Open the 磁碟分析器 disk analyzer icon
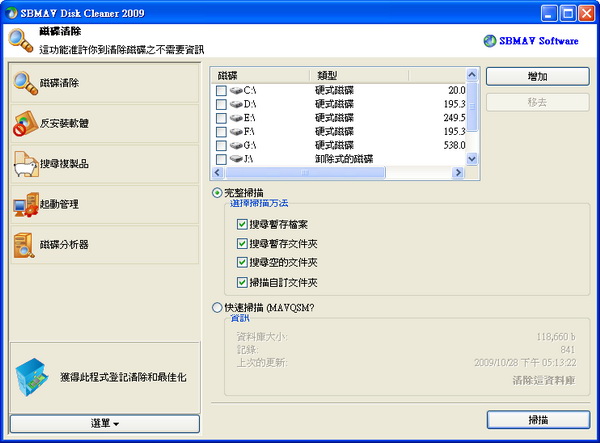 click(x=26, y=244)
